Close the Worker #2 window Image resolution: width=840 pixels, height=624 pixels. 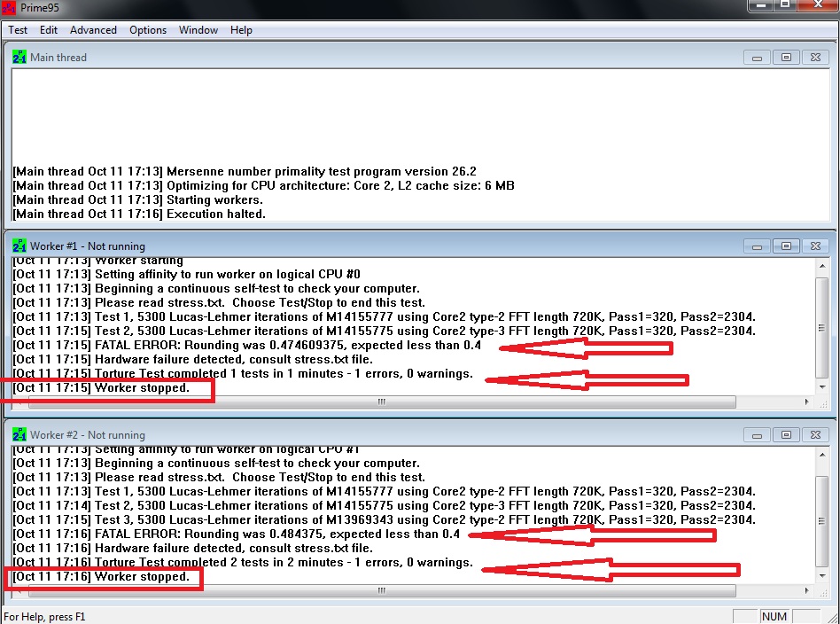pos(815,435)
